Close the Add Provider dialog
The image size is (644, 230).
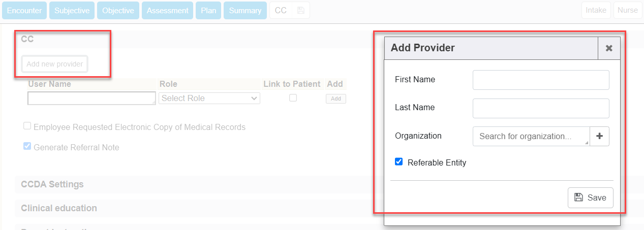pos(609,48)
